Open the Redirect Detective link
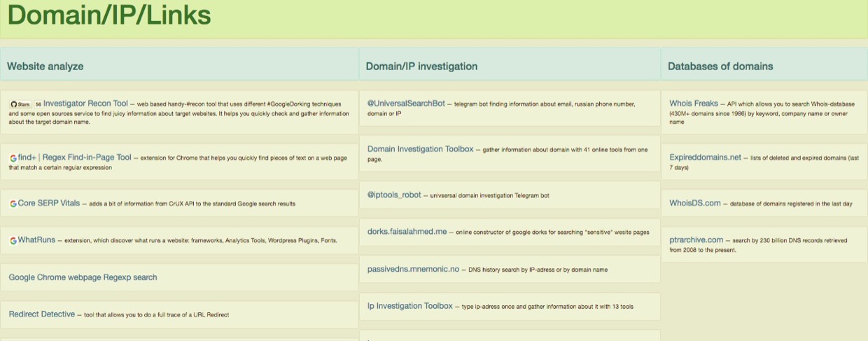The height and width of the screenshot is (341, 868). 42,314
